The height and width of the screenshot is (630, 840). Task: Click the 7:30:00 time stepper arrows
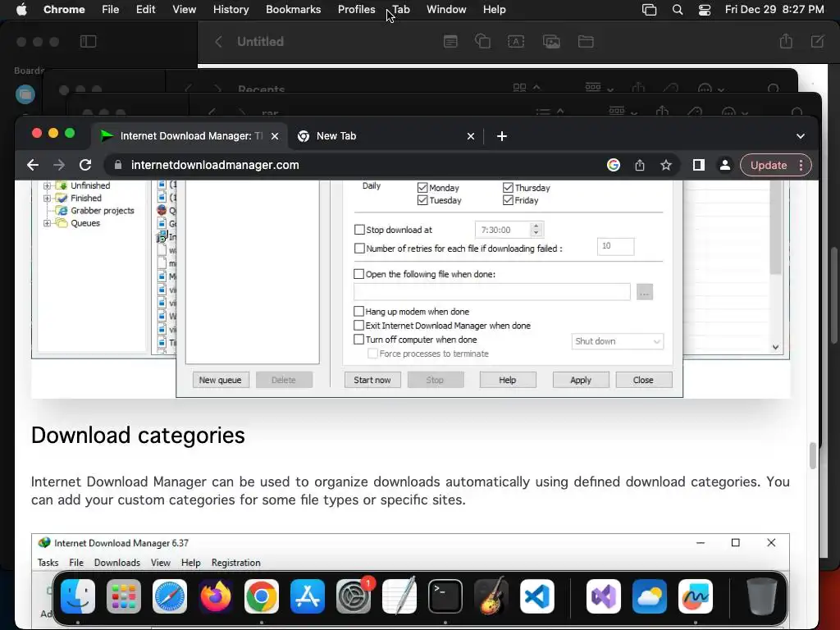(536, 230)
